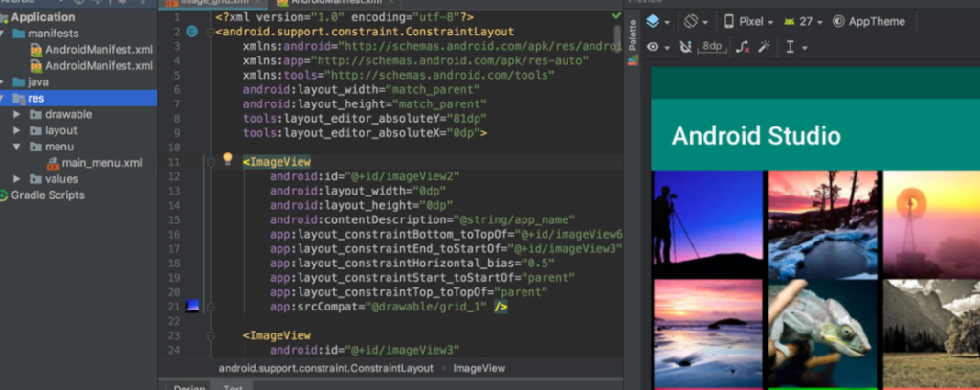Viewport: 980px width, 390px height.
Task: Open the vertical Palette tab
Action: point(633,35)
